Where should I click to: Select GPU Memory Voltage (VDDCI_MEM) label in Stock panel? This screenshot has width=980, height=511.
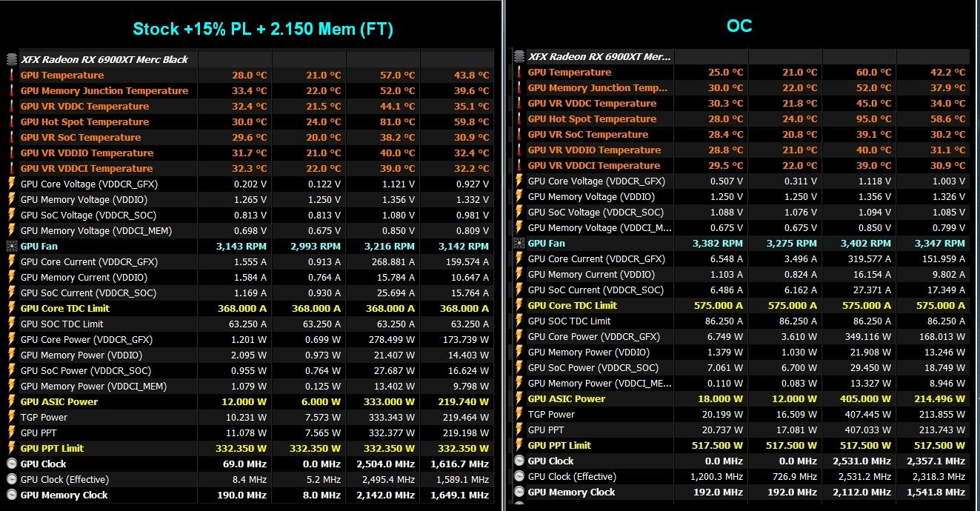click(x=96, y=230)
